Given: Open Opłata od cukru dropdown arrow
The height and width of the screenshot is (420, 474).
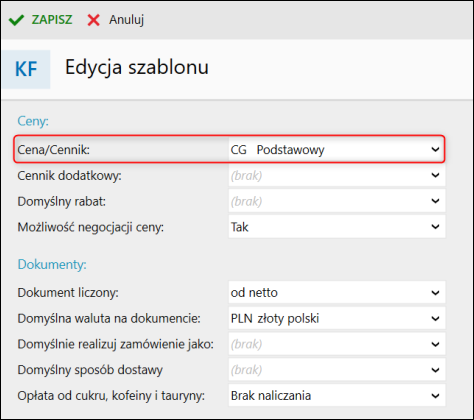Looking at the screenshot, I should click(435, 396).
